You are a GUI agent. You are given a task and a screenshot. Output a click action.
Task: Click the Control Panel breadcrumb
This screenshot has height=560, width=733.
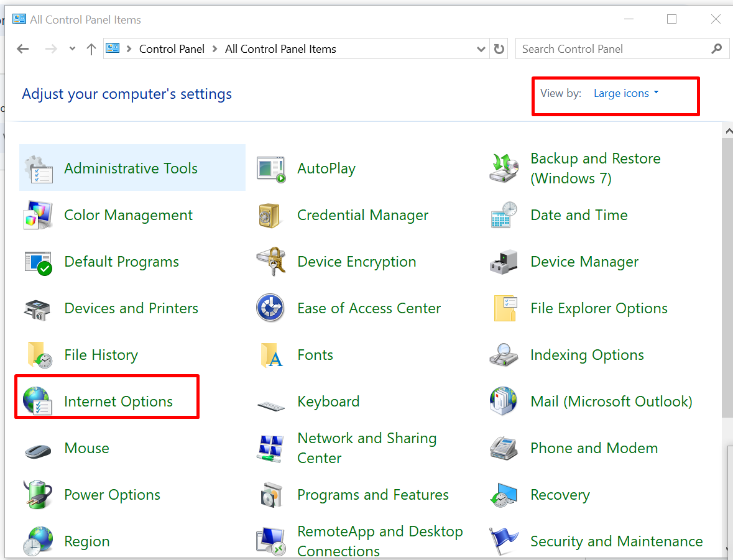pyautogui.click(x=172, y=49)
